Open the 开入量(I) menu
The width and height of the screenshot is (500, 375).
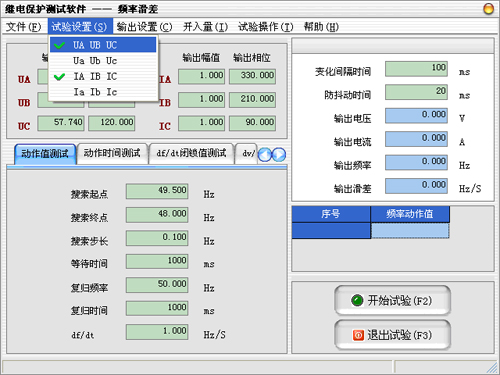coord(205,27)
